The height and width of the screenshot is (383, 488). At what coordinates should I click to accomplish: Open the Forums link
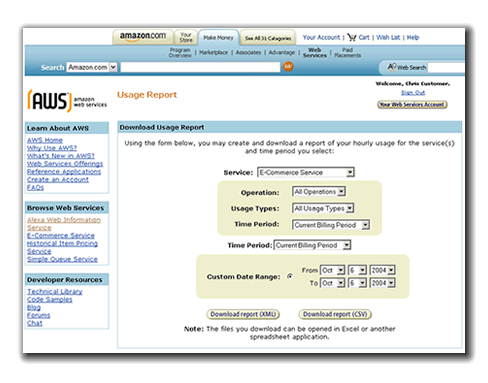pos(38,315)
